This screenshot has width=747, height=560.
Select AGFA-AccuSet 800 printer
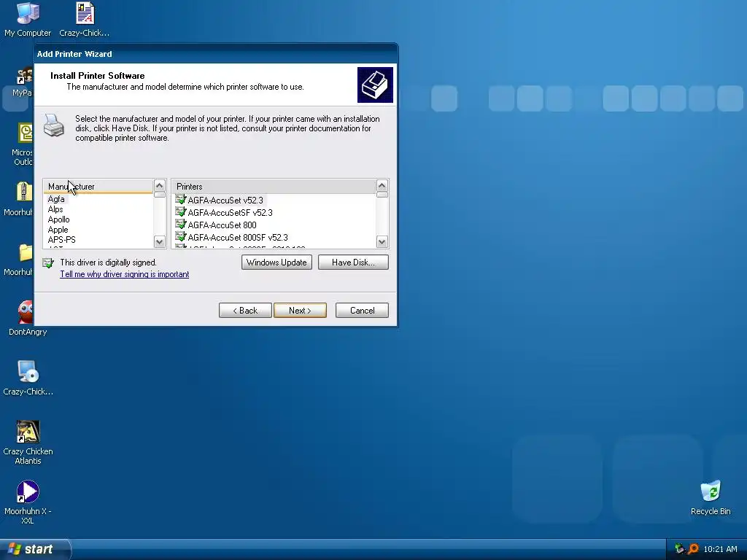[222, 225]
